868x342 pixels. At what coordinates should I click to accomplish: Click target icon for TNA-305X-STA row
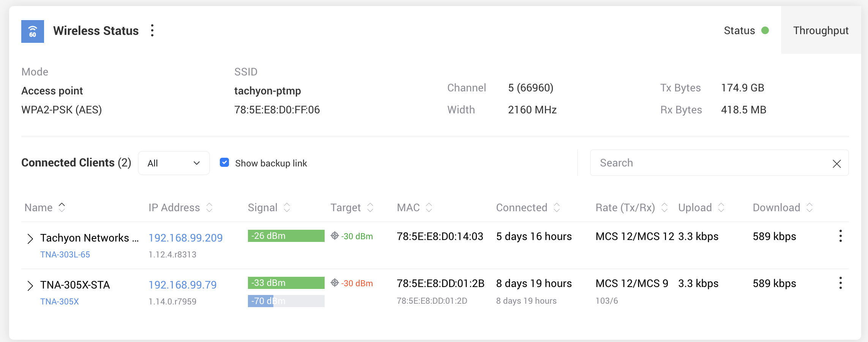click(x=335, y=283)
